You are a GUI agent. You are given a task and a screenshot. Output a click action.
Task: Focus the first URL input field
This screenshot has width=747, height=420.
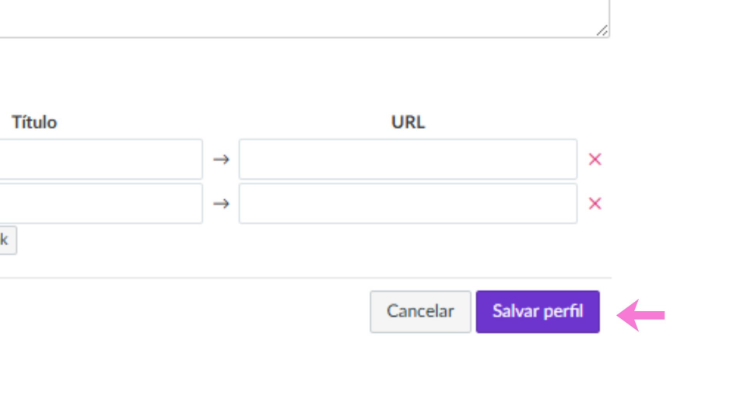pyautogui.click(x=408, y=160)
